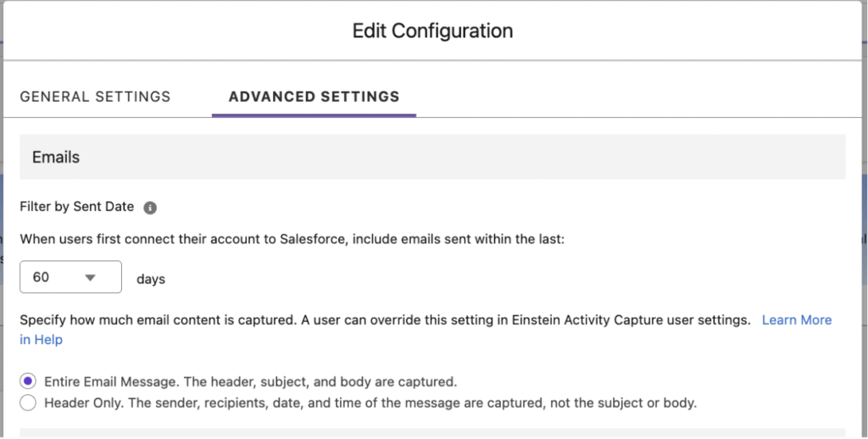Screen dimensions: 868x439
Task: Click the info icon beside Filter by Sent Date
Action: pyautogui.click(x=150, y=208)
